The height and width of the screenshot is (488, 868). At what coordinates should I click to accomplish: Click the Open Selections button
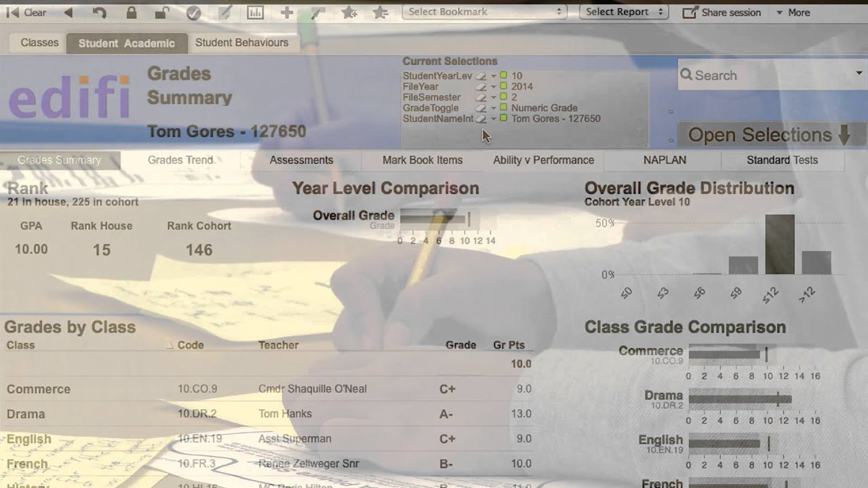(772, 135)
